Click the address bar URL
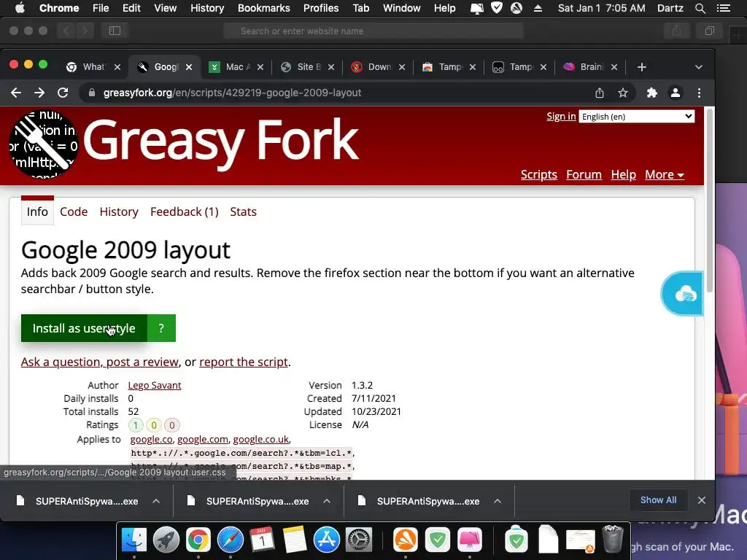Screen dimensions: 747x560 (x=232, y=93)
